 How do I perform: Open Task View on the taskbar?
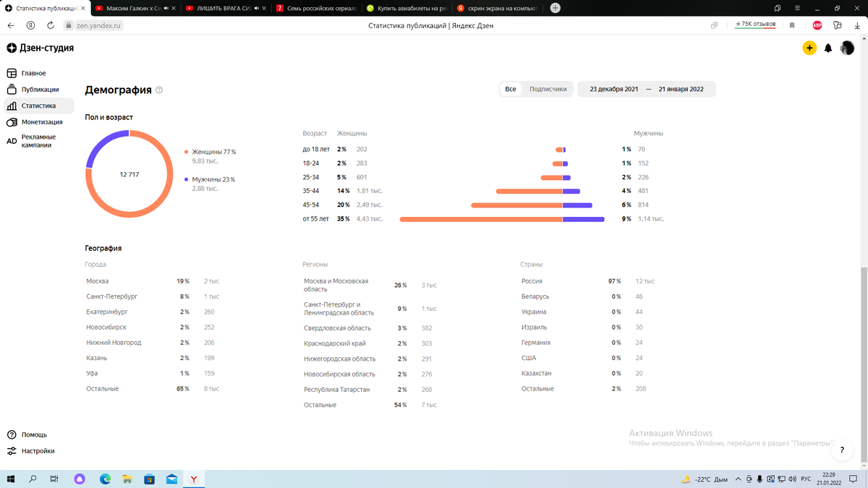(54, 479)
